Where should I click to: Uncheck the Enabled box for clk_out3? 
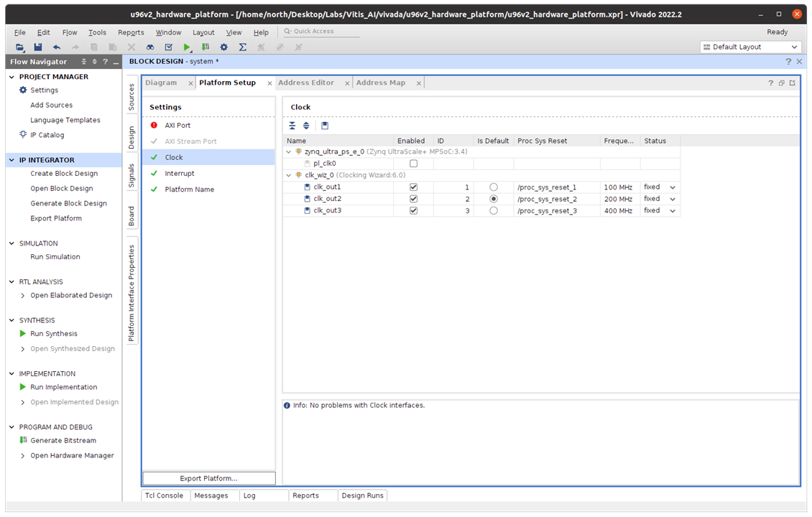[x=413, y=210]
